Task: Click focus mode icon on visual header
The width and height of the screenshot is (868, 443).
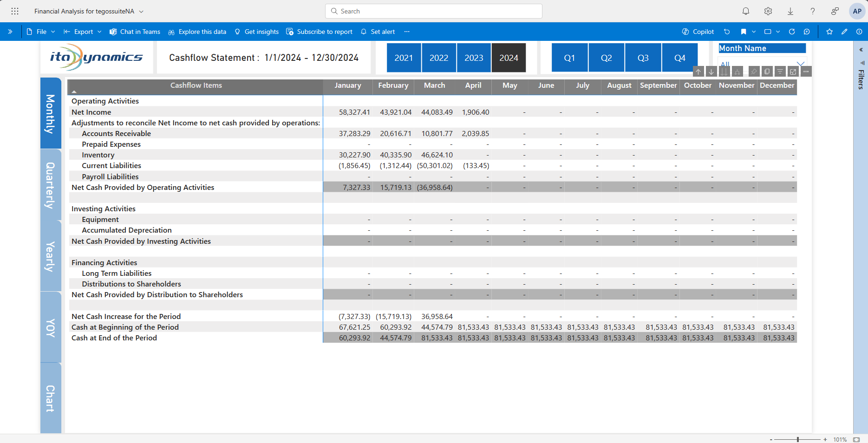Action: coord(793,72)
